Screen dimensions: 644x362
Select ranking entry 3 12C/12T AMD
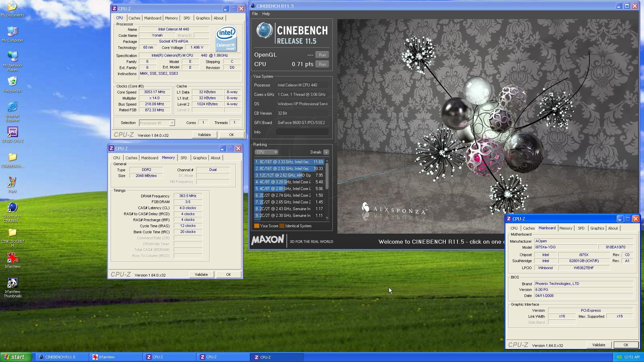tap(289, 175)
